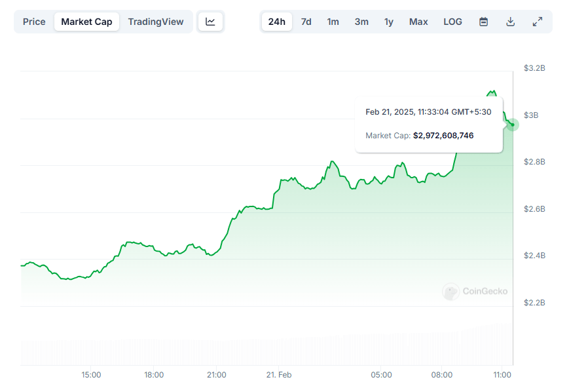Select the 1m time range
Image resolution: width=588 pixels, height=388 pixels.
pyautogui.click(x=333, y=21)
